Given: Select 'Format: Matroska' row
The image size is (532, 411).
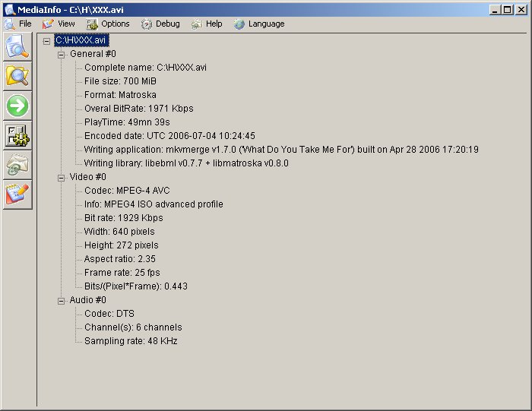Looking at the screenshot, I should [x=120, y=95].
